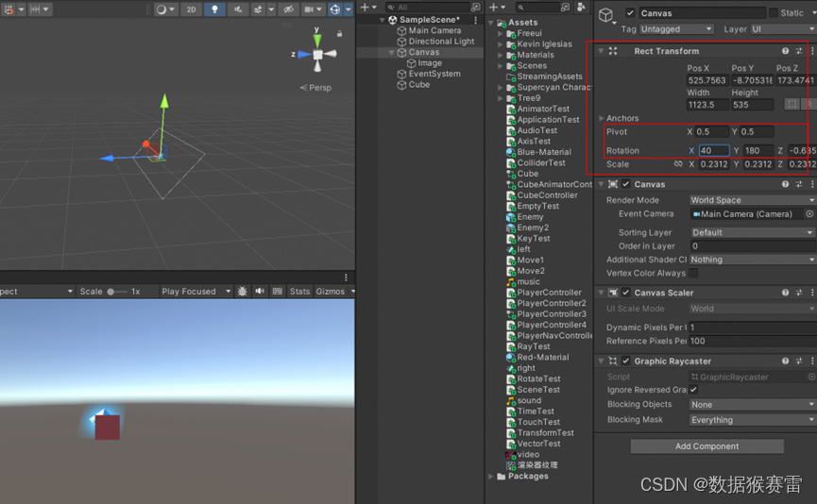
Task: Select Cube object in Hierarchy
Action: click(x=419, y=85)
